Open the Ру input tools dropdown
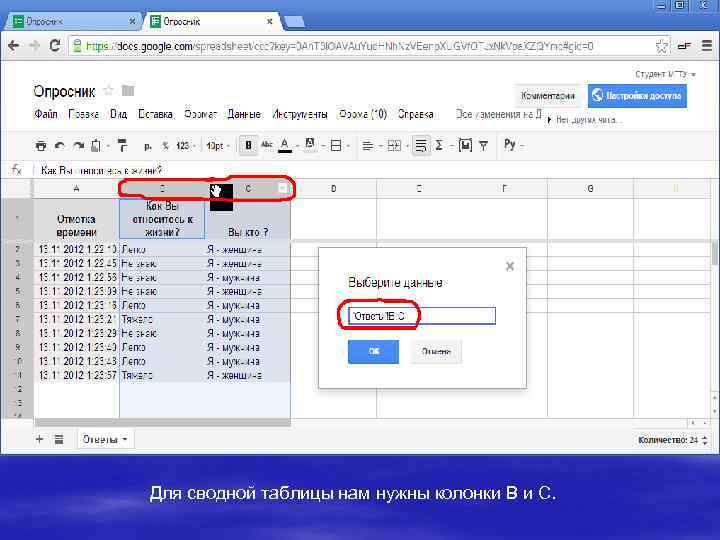This screenshot has width=720, height=540. point(513,145)
